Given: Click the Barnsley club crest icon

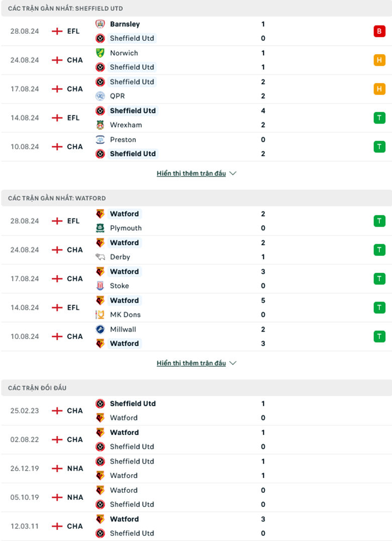Looking at the screenshot, I should [x=100, y=24].
